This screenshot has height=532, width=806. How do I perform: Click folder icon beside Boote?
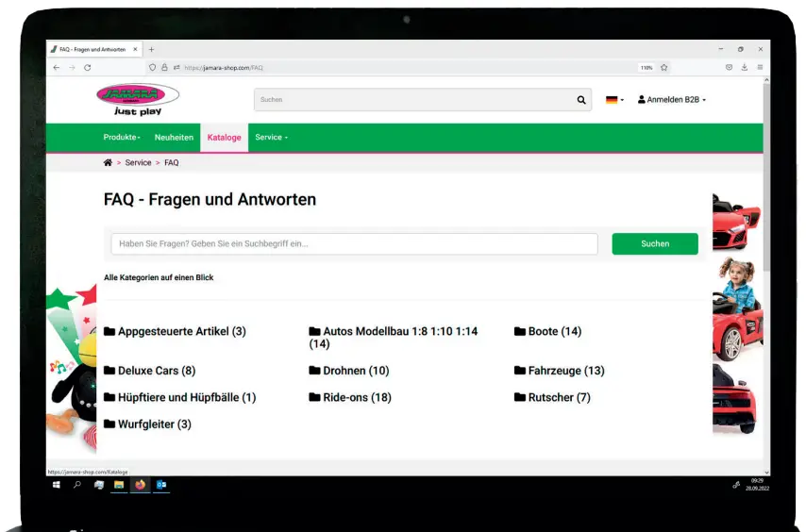[520, 331]
